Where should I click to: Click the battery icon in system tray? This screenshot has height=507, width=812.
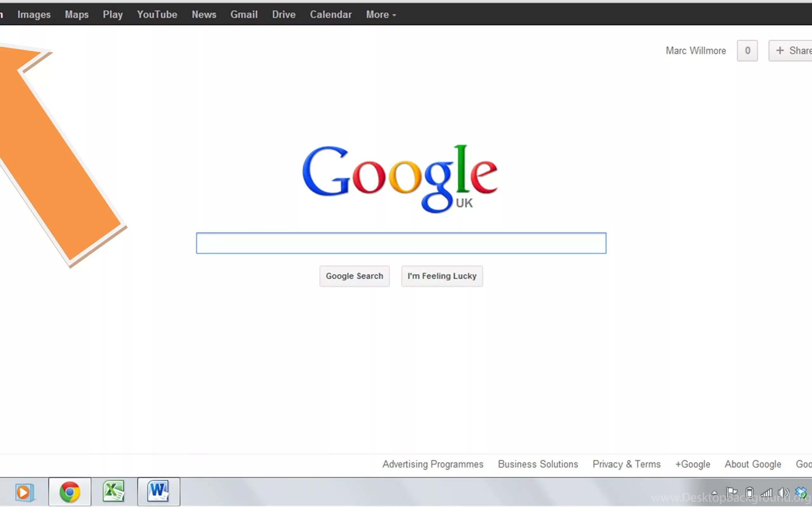pyautogui.click(x=749, y=491)
